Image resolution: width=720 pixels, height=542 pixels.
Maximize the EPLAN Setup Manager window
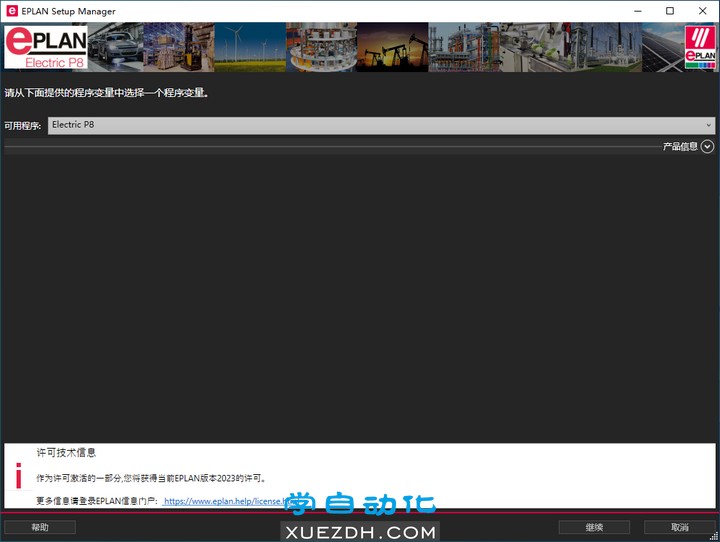tap(670, 11)
